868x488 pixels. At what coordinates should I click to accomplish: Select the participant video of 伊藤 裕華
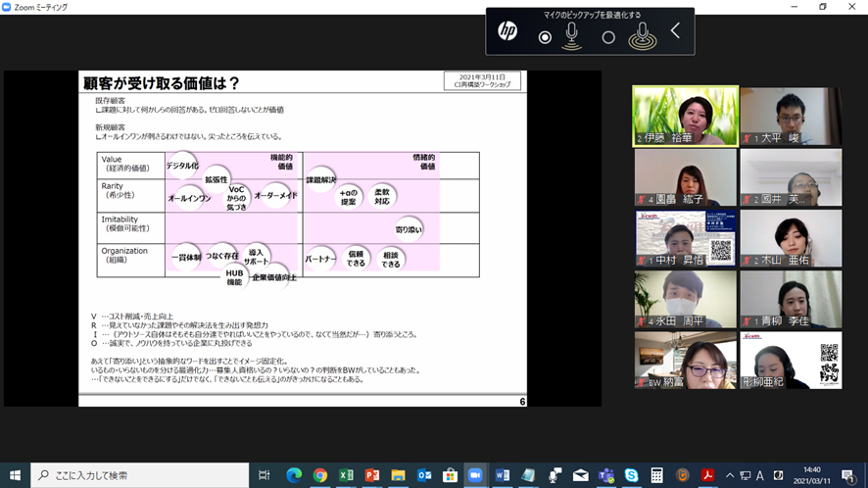coord(686,117)
